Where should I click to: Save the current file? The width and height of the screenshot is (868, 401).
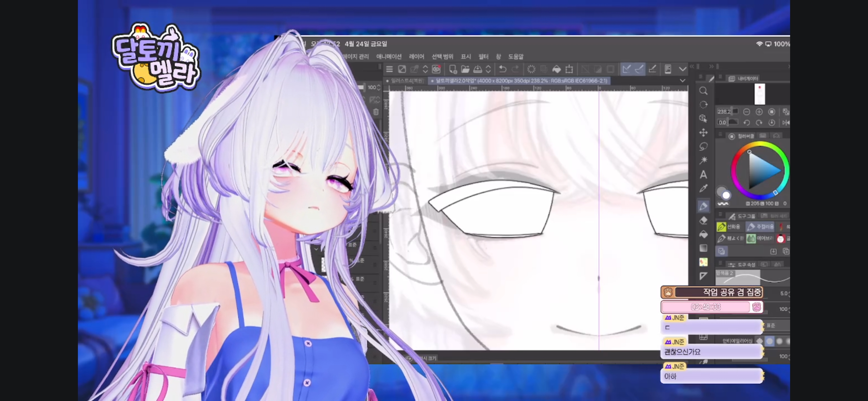(x=477, y=69)
